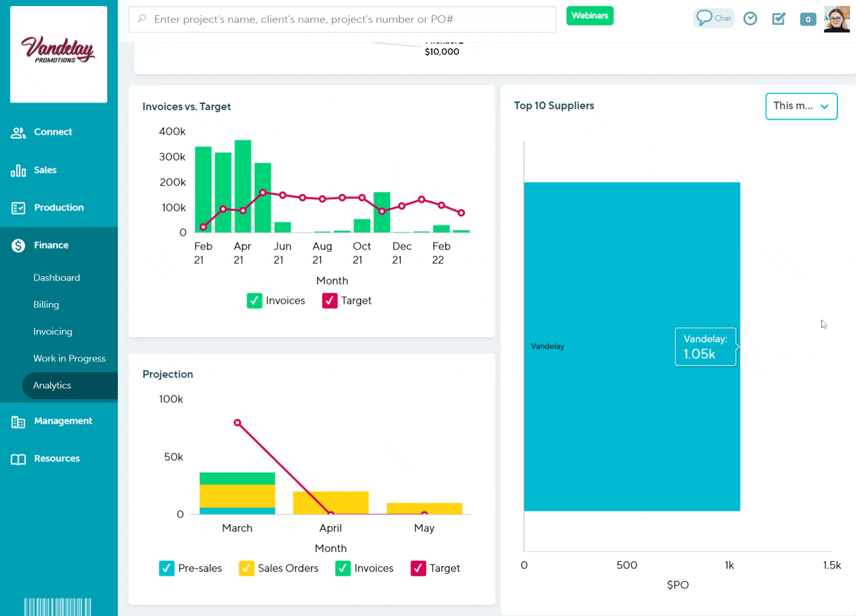
Task: Toggle Target checkbox in Invoices vs. Target
Action: [330, 301]
